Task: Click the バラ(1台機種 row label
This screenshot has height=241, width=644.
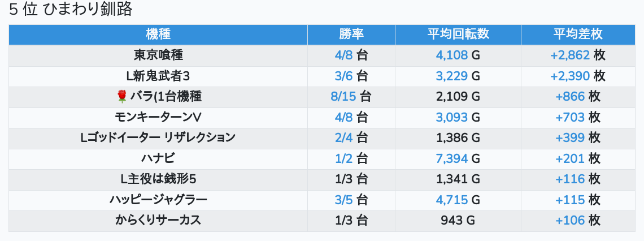Action: tap(166, 97)
